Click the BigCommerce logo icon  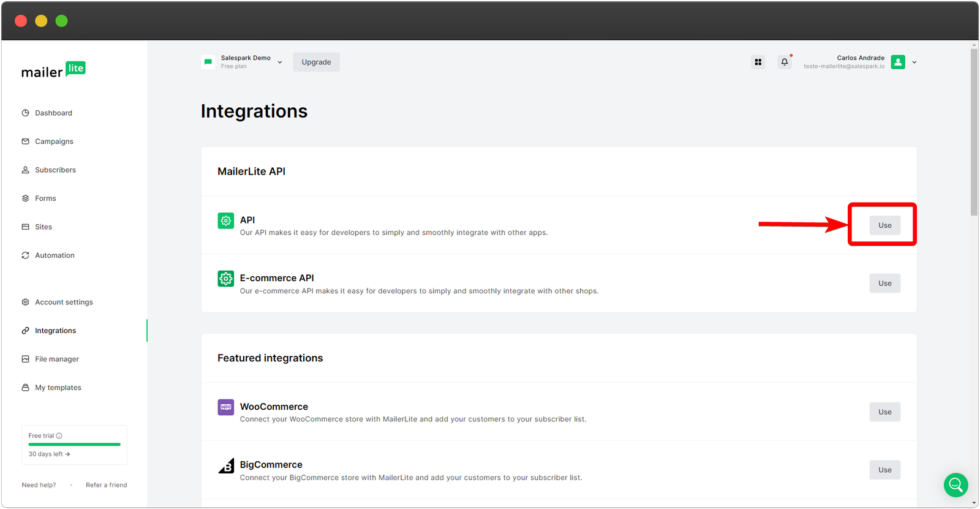[x=226, y=466]
